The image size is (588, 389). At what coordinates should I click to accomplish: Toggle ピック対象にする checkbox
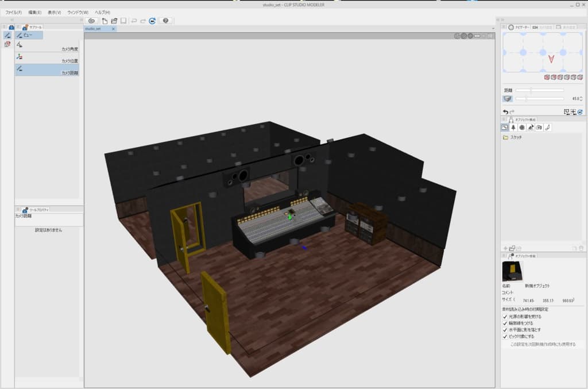point(505,337)
